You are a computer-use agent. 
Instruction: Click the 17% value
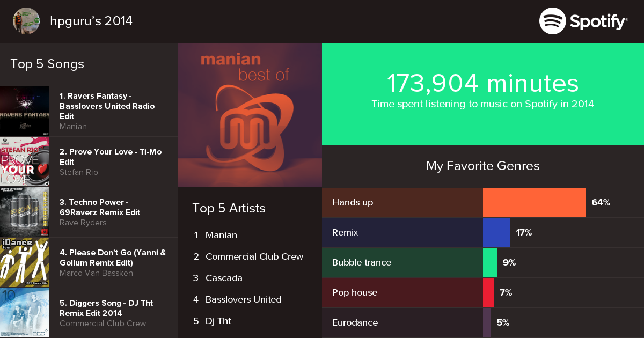(x=524, y=233)
